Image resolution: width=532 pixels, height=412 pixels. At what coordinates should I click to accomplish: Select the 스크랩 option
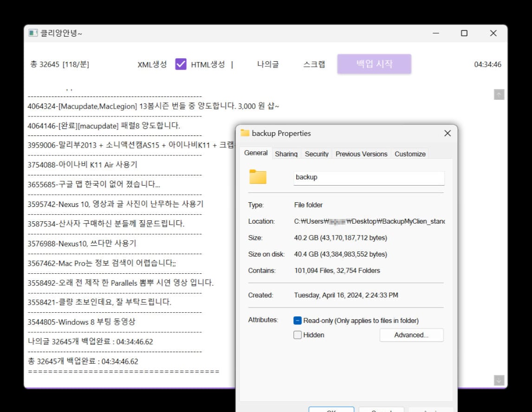click(314, 64)
